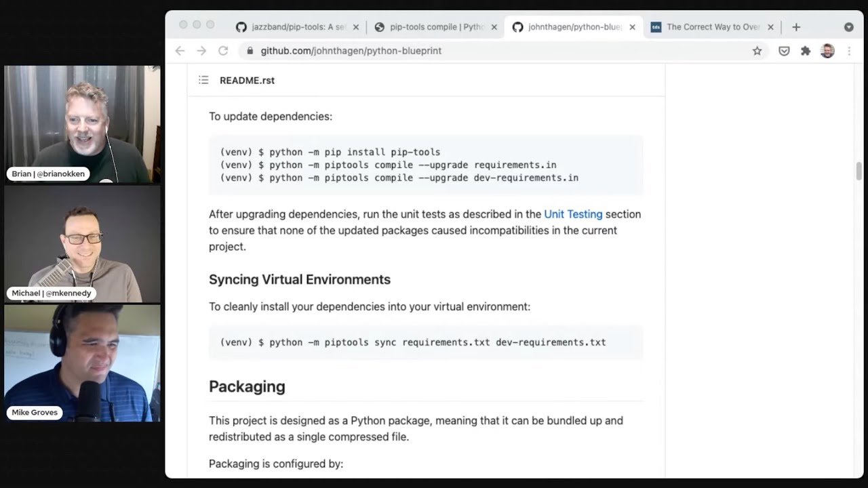Open the Extensions puzzle icon

(806, 51)
